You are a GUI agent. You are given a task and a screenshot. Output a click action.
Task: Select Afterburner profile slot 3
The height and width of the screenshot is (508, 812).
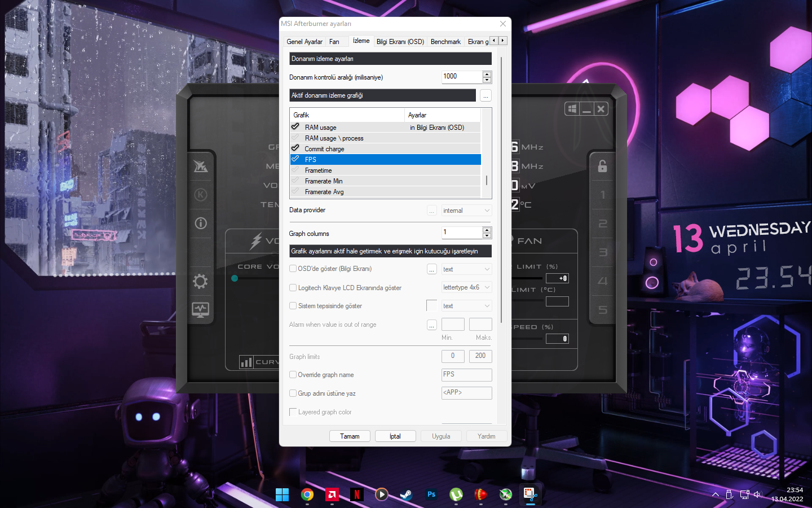pos(603,252)
